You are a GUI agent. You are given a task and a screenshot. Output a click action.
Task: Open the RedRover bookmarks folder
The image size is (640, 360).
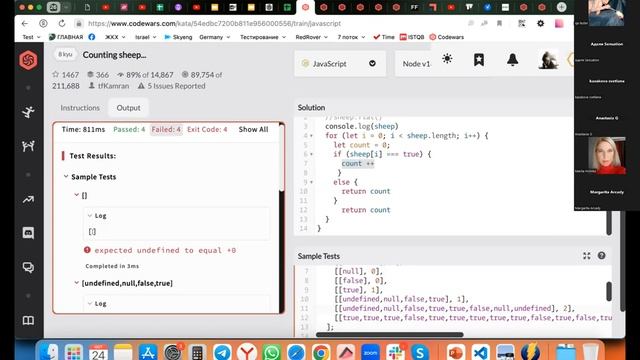(x=312, y=37)
